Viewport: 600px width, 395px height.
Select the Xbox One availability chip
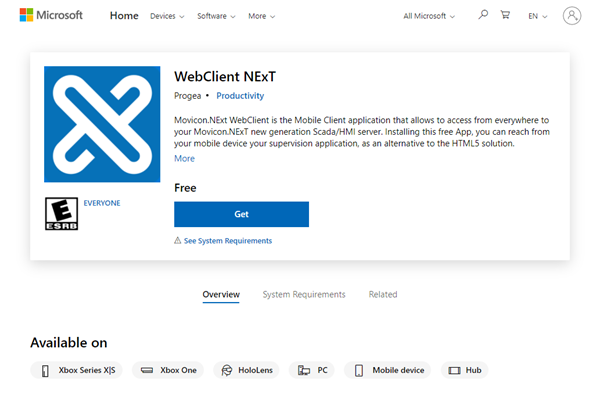point(168,370)
